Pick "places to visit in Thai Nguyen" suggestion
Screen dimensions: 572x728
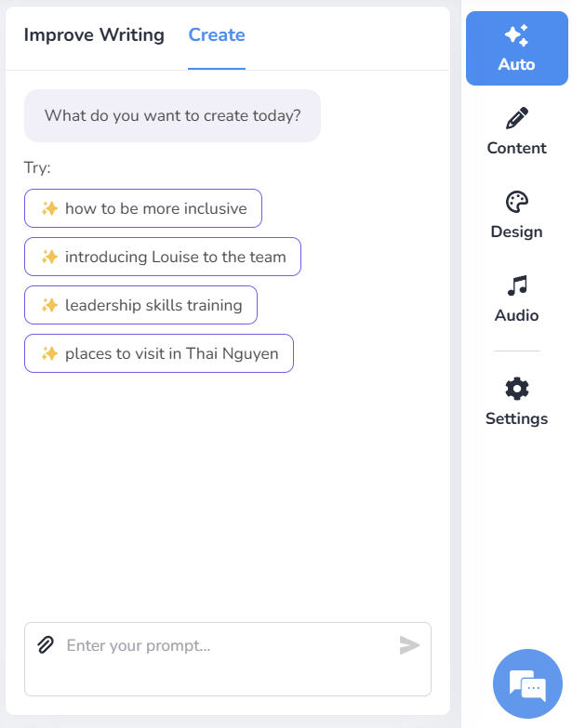tap(159, 353)
